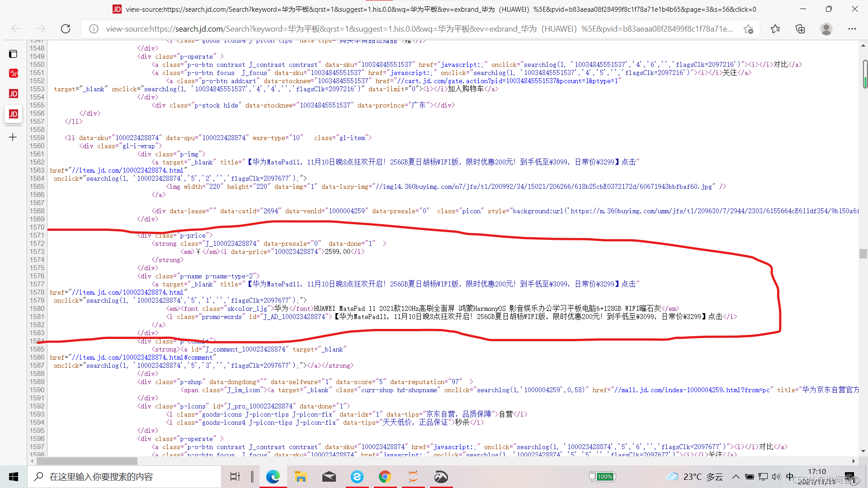
Task: Open Task View from the taskbar
Action: click(235, 477)
